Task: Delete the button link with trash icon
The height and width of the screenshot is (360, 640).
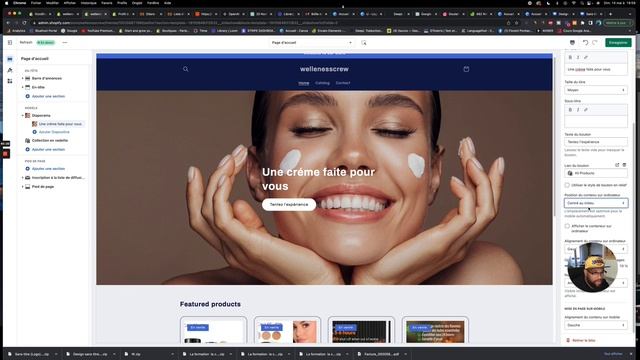Action: 624,165
